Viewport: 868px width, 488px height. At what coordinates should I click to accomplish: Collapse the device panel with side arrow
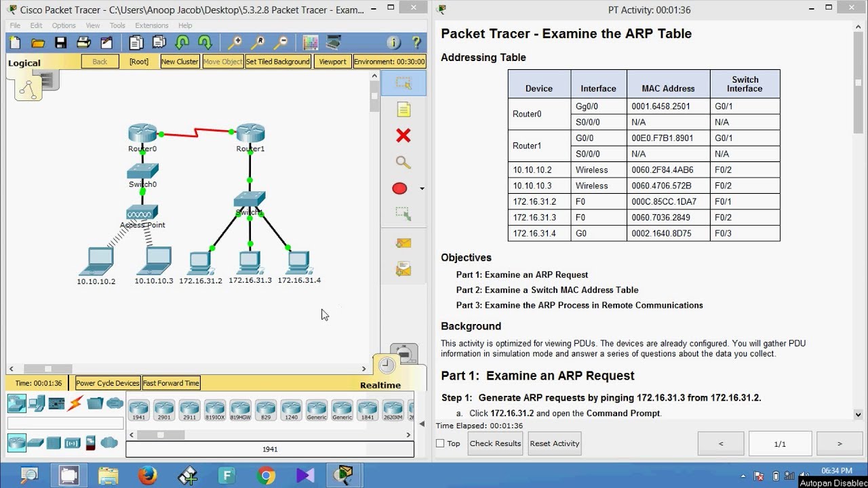click(x=422, y=424)
